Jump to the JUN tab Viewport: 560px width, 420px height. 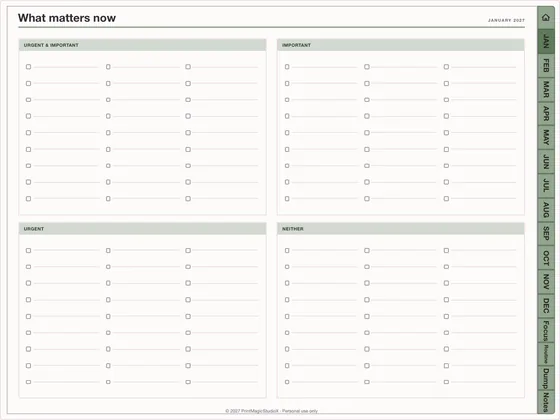point(546,161)
